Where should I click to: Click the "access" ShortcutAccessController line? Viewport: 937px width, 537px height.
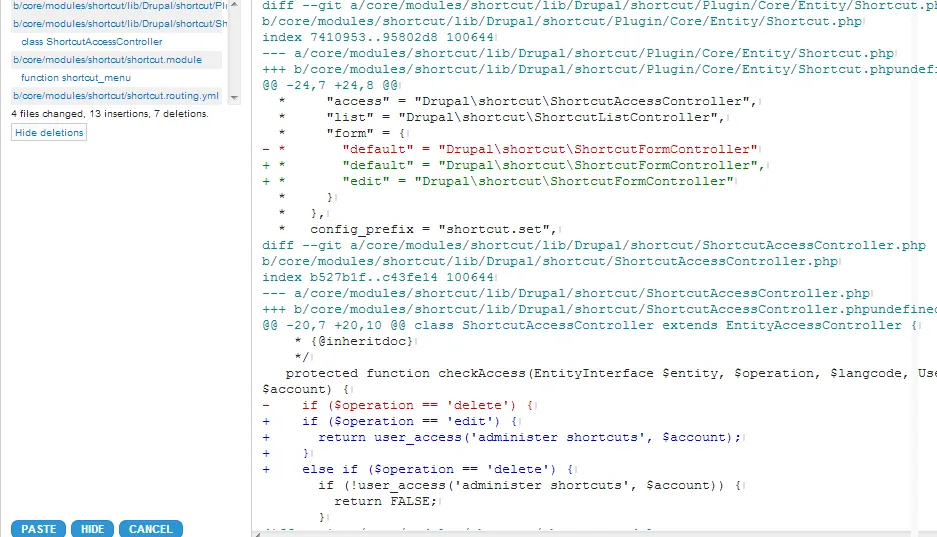[x=518, y=101]
